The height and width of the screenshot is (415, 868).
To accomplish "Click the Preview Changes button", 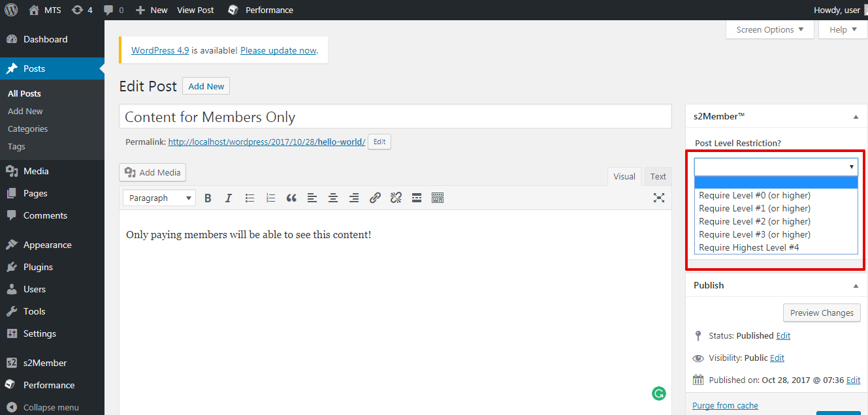I will tap(821, 313).
